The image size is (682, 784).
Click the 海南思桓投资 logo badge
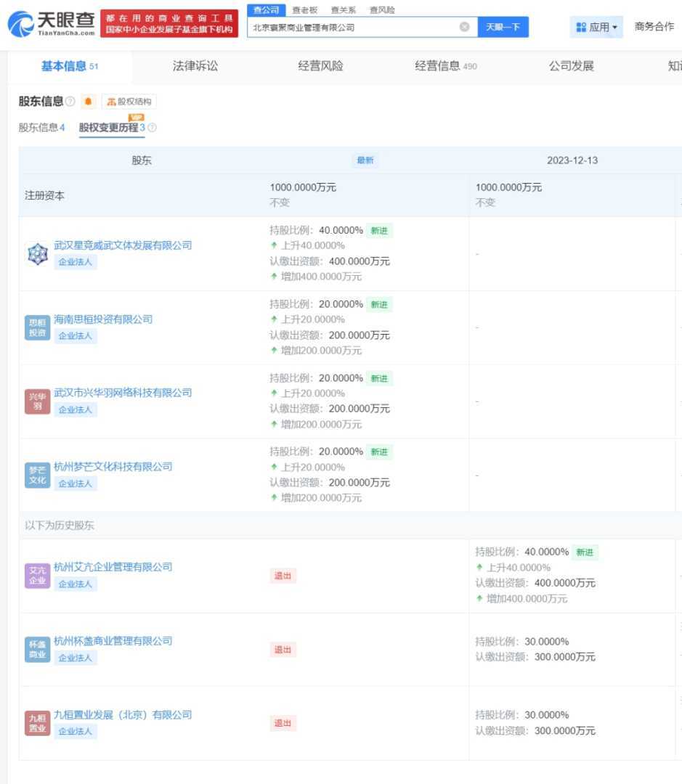(37, 327)
